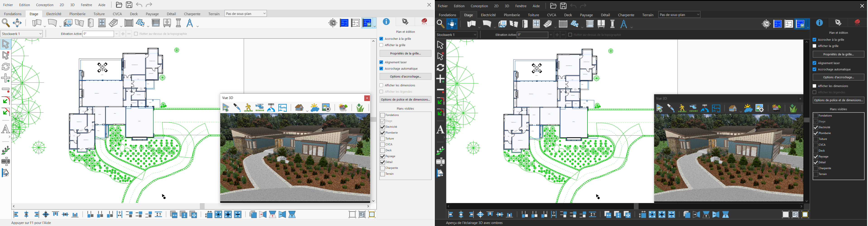Screen dimensions: 868x226
Task: Choose the compass dimension tool in light window
Action: (x=190, y=23)
